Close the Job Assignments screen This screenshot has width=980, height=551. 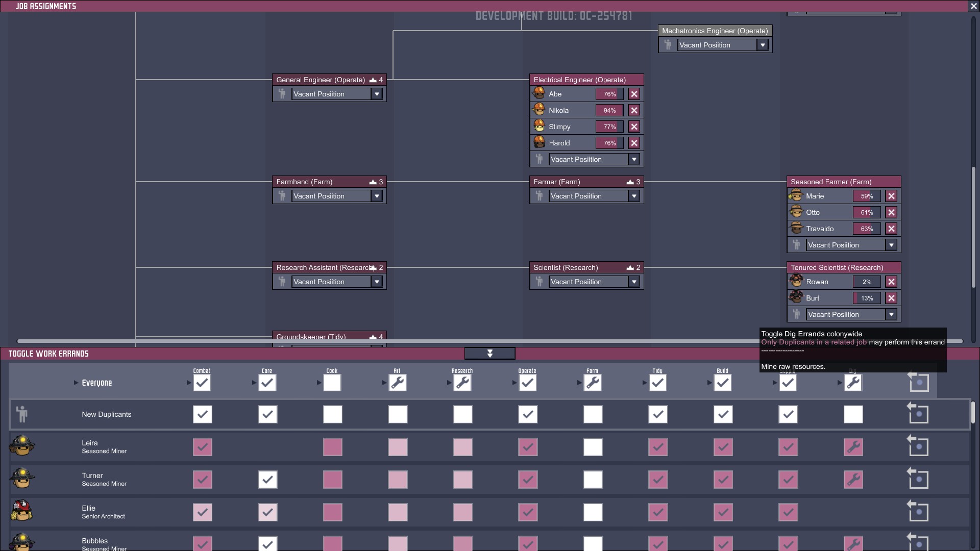(973, 6)
